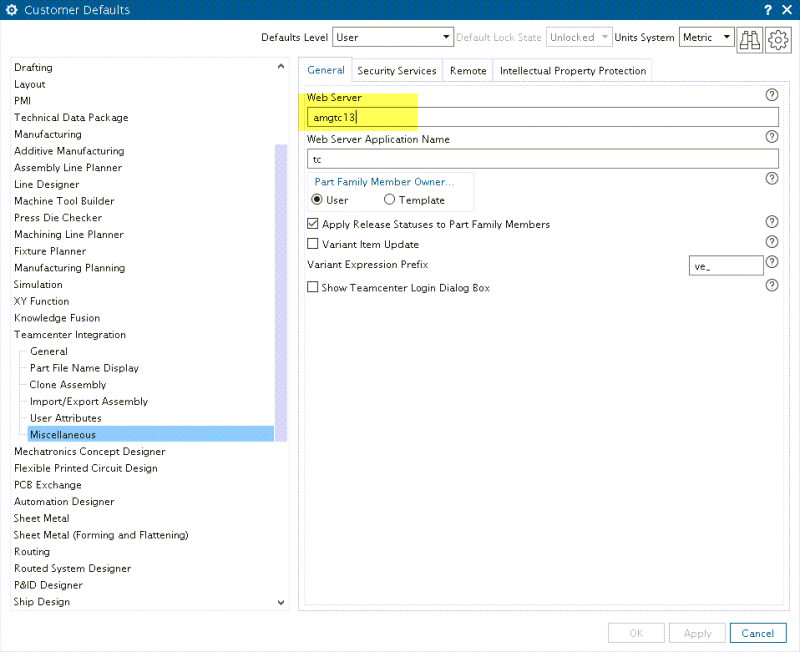Select Mechatronics Concept Designer category
This screenshot has width=800, height=652.
click(x=89, y=452)
